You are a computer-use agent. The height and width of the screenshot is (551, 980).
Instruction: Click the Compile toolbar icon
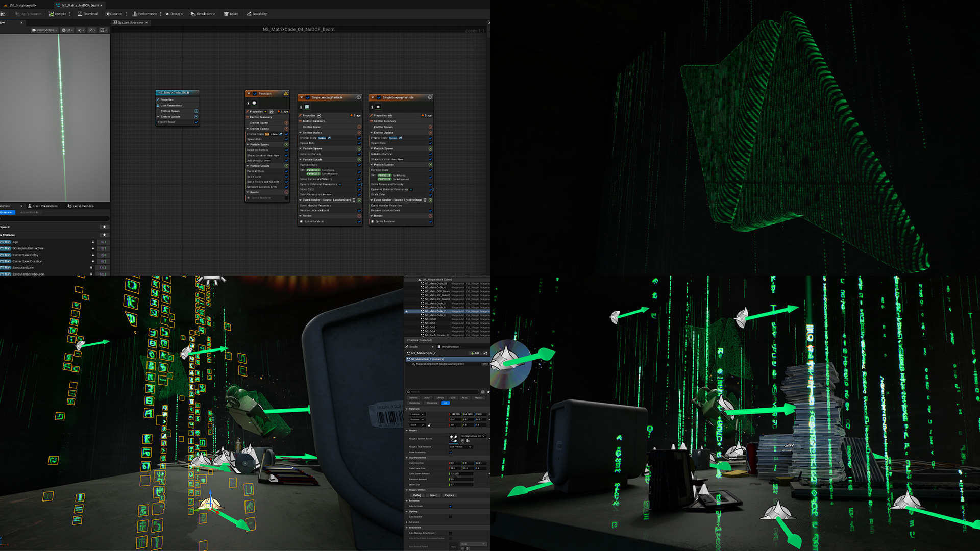[x=52, y=14]
